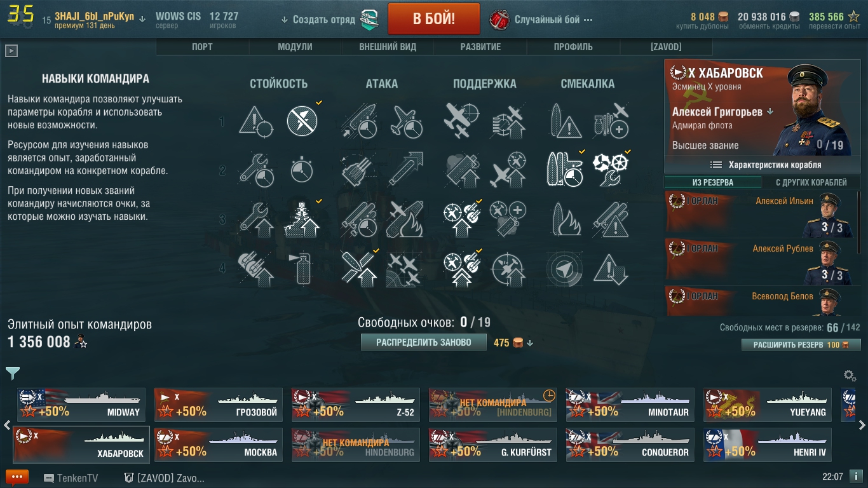Image resolution: width=868 pixels, height=488 pixels.
Task: Click the play arrow icon below the level number
Action: point(11,51)
